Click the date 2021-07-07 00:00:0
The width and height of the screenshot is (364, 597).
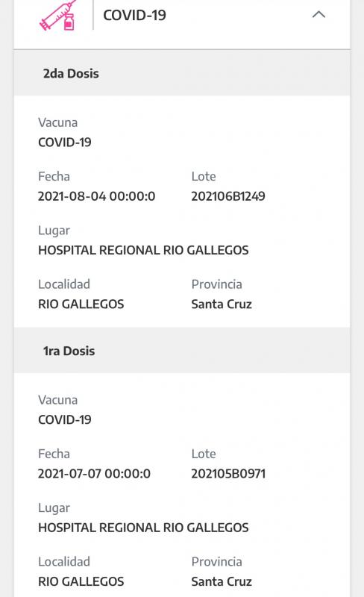(x=95, y=474)
